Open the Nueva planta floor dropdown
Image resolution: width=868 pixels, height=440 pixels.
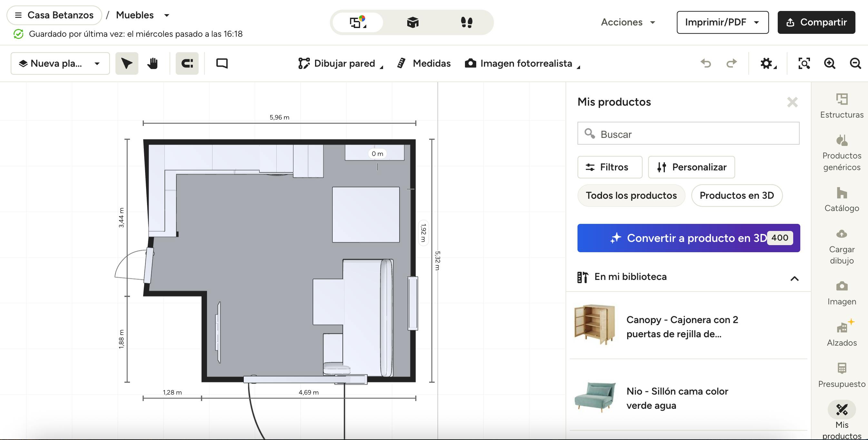tap(60, 63)
